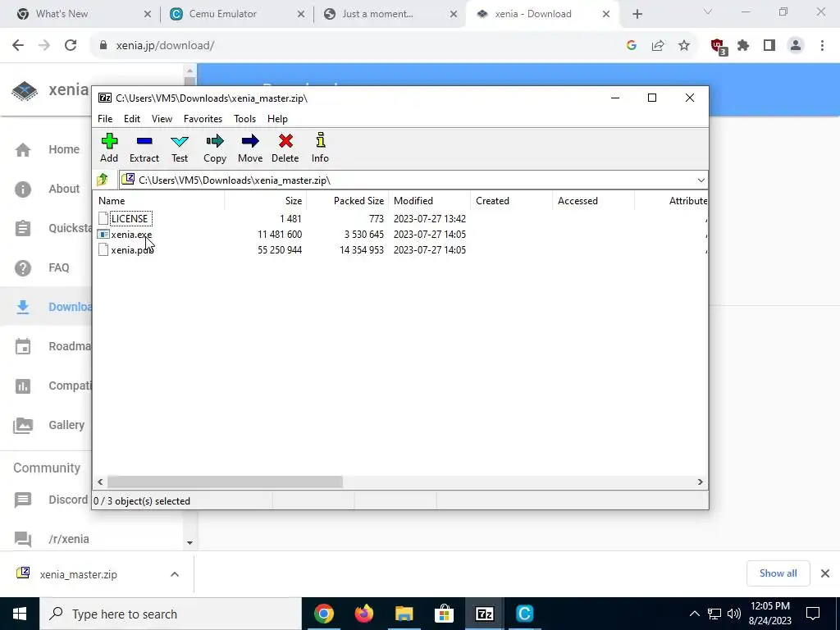Image resolution: width=840 pixels, height=630 pixels.
Task: Open xenia_master.zip from the downloads bar
Action: 78,574
